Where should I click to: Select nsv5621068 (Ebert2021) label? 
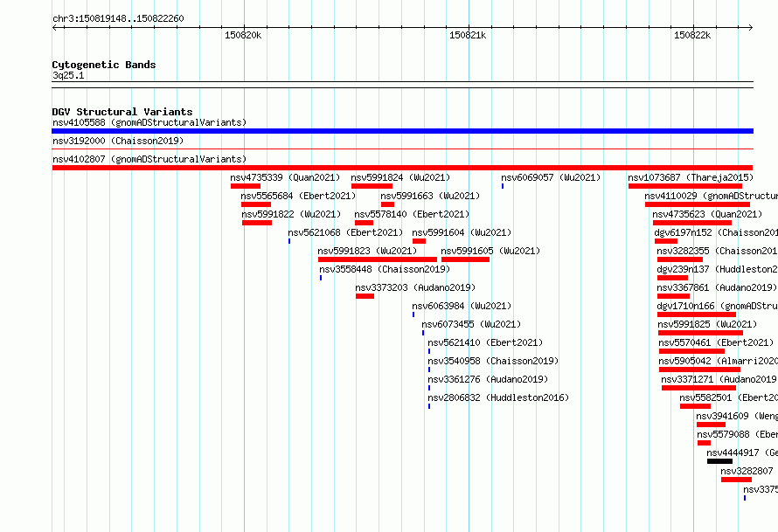(345, 232)
